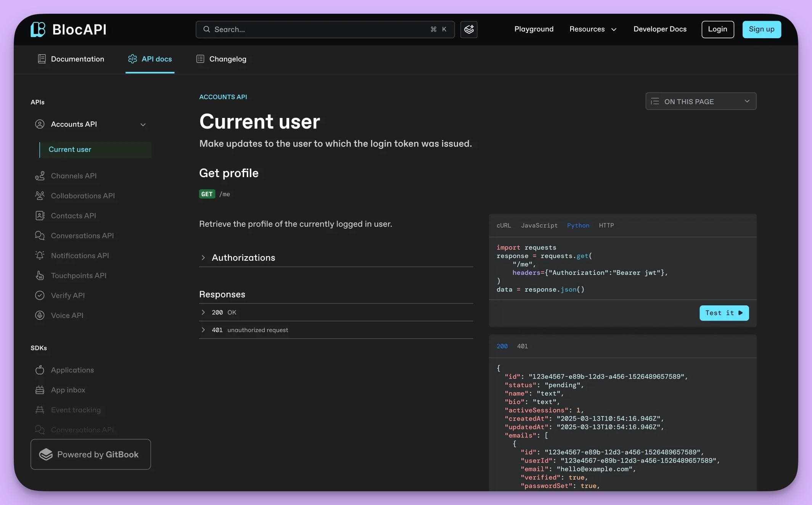812x505 pixels.
Task: Click the search magnifier icon
Action: [x=206, y=29]
